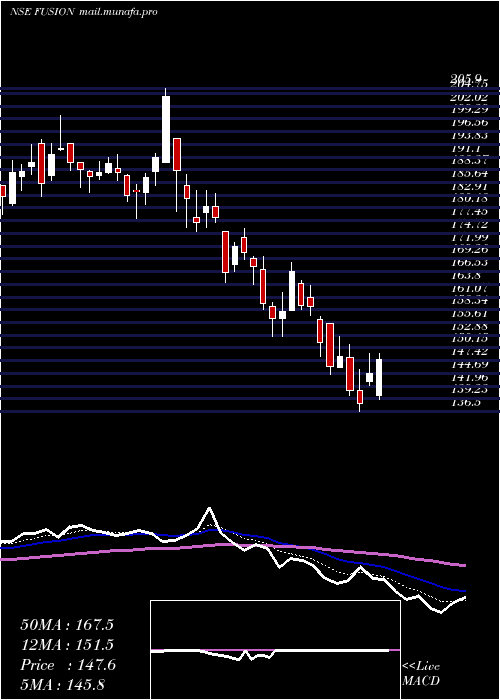The image size is (500, 700).
Task: Click the 166.53 price axis label
Action: tap(469, 262)
